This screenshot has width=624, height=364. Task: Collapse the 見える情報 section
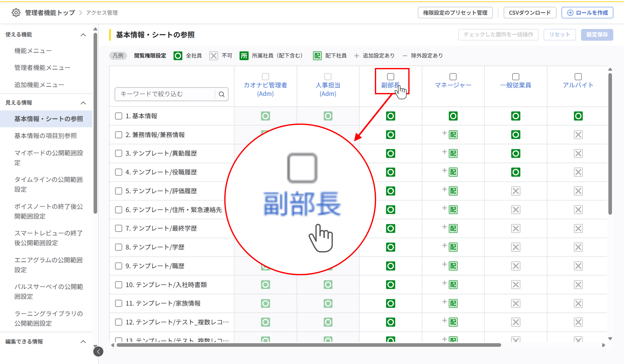tap(83, 103)
